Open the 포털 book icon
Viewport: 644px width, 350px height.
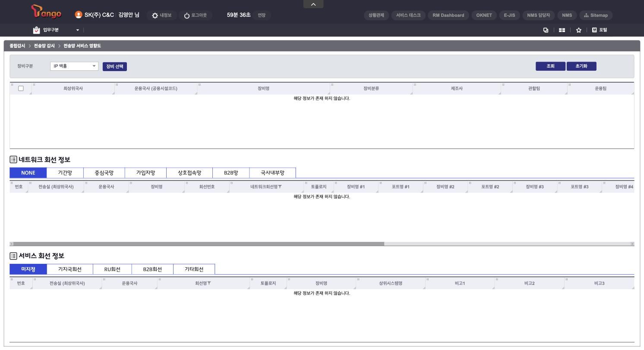594,30
